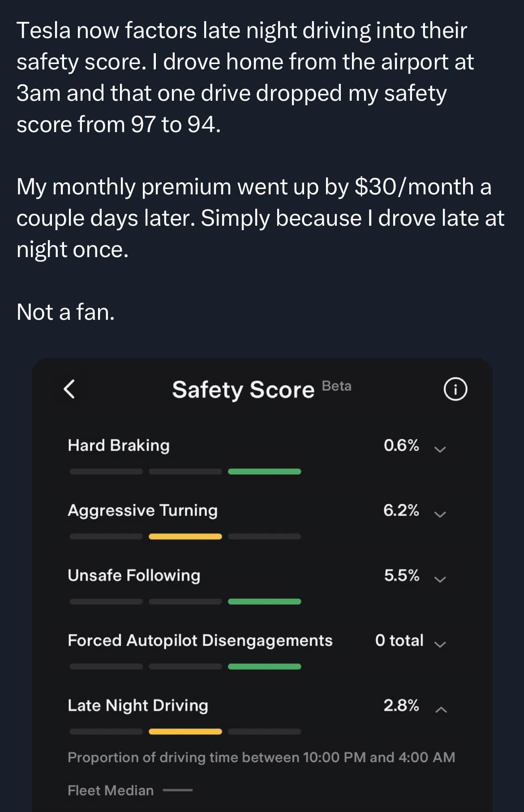This screenshot has width=524, height=812.
Task: Click the green Unsafe Following indicator bar
Action: point(264,601)
